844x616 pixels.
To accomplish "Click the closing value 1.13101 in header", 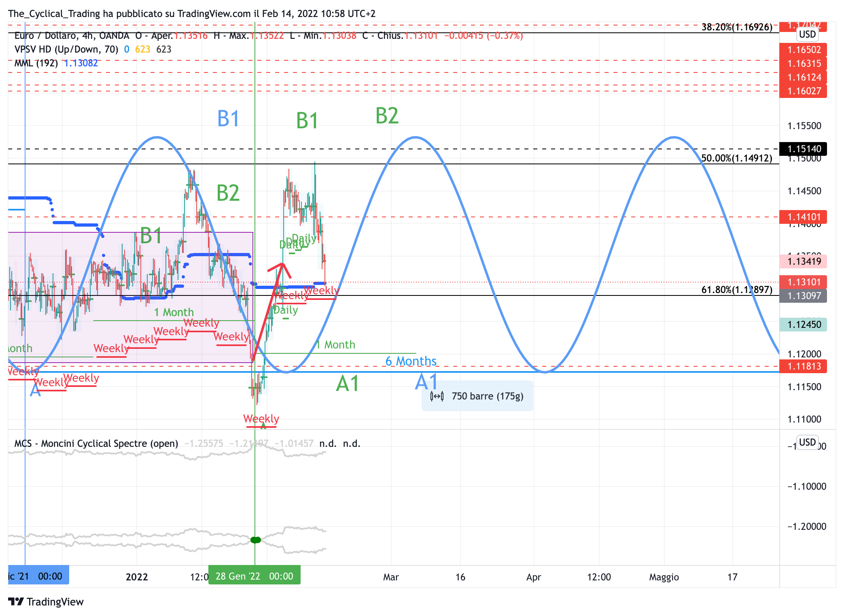I will [x=421, y=36].
